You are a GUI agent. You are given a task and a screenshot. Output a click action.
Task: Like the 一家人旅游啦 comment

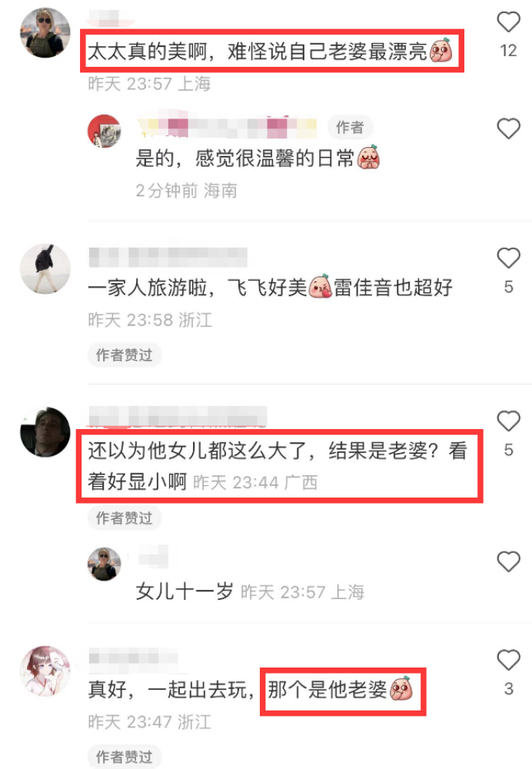tap(508, 258)
